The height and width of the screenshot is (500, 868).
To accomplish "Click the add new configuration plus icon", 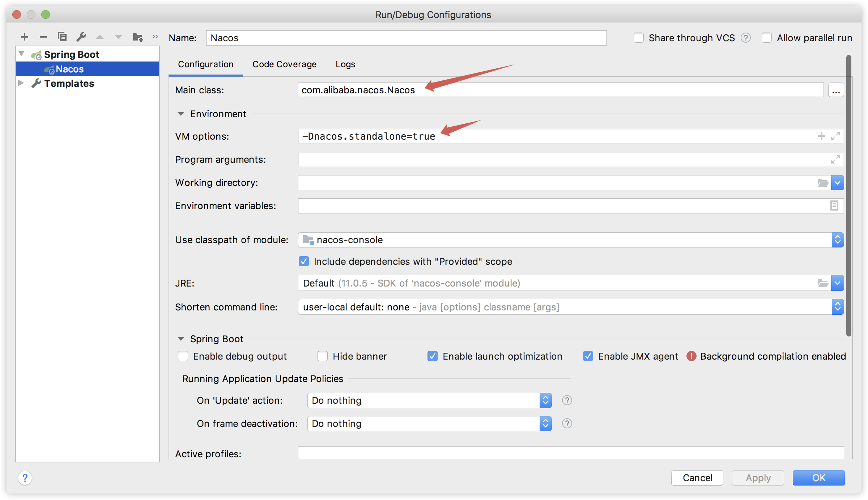I will pos(25,37).
